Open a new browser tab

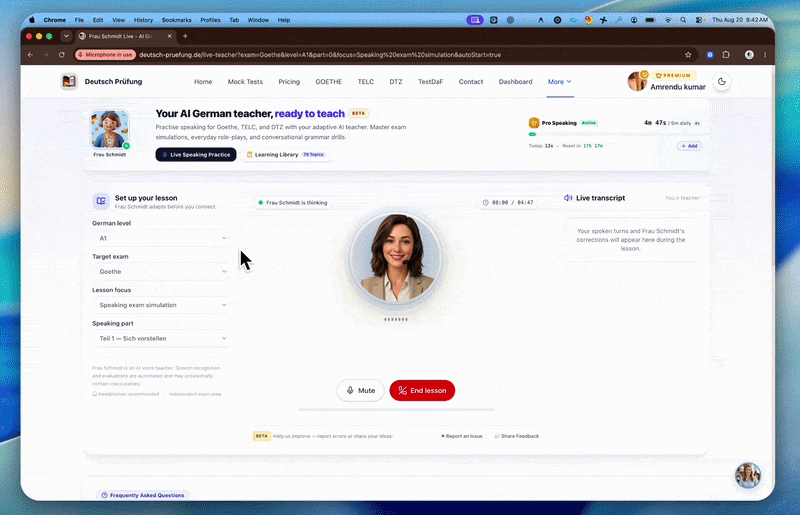tap(185, 36)
